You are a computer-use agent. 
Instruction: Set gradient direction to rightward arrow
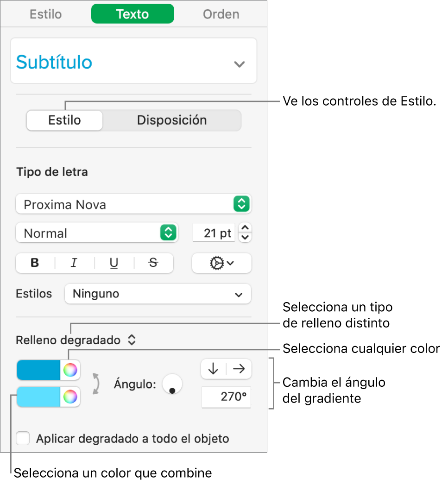tap(239, 369)
